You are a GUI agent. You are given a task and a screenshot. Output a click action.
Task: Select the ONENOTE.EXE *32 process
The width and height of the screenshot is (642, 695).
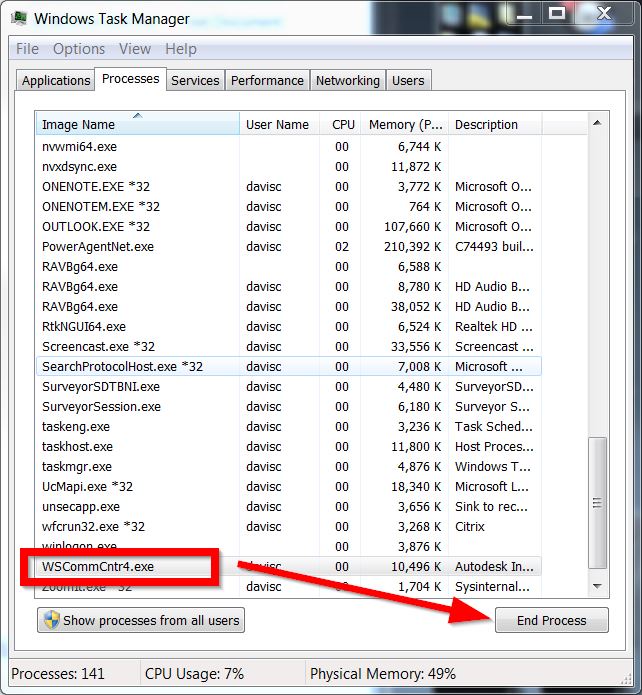pos(289,187)
